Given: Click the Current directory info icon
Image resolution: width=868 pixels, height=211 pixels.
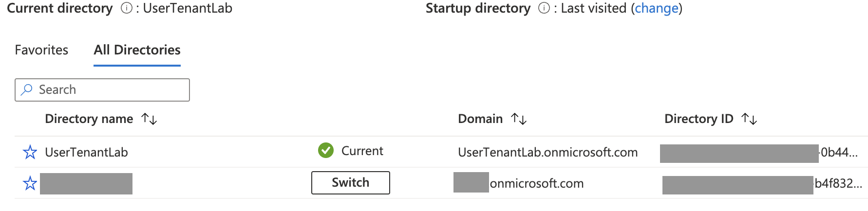Looking at the screenshot, I should 126,8.
